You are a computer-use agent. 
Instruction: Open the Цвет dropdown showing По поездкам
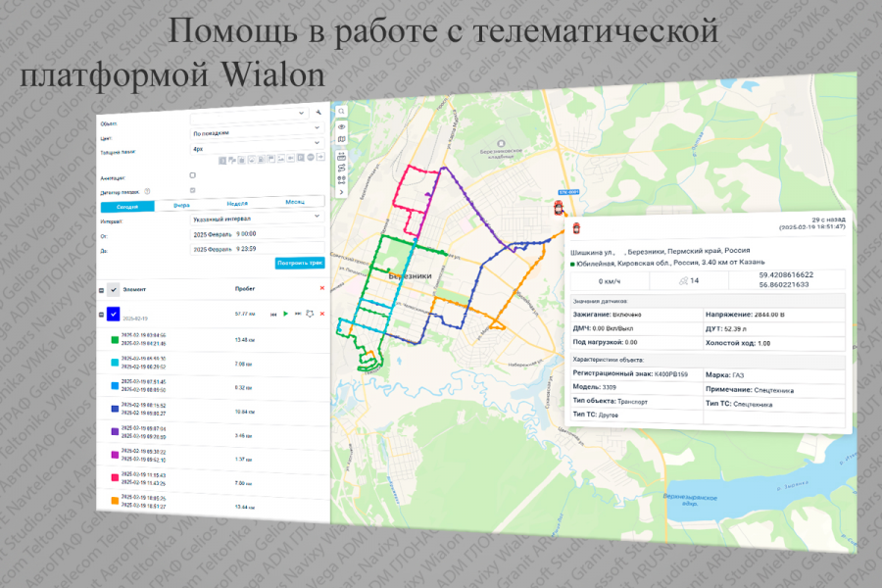click(x=257, y=130)
